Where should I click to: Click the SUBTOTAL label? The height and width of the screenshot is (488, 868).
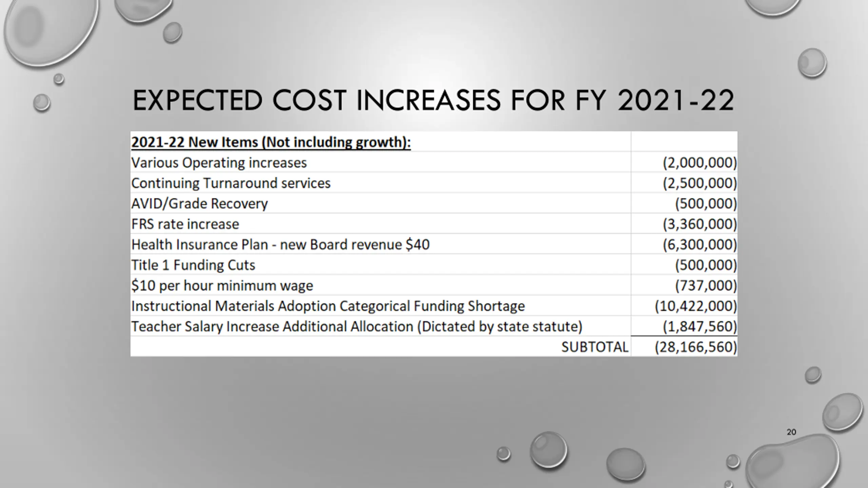click(x=595, y=347)
